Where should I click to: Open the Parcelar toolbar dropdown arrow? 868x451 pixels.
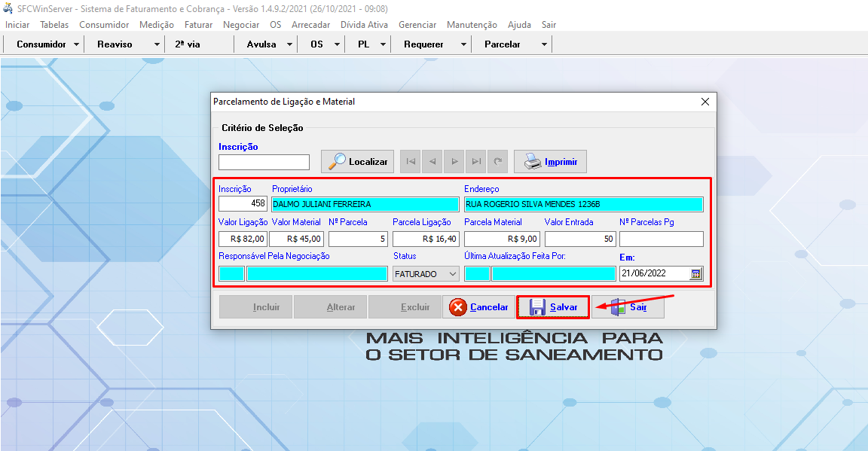544,44
